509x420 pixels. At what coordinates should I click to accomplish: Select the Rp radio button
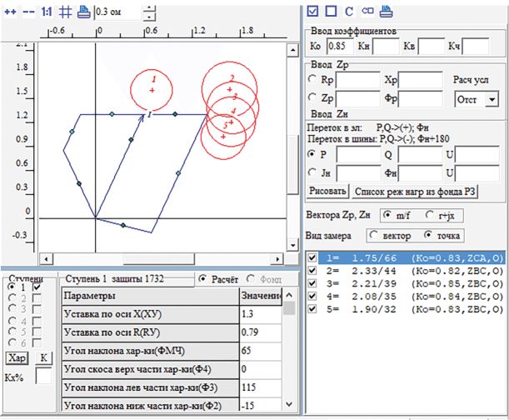[x=312, y=79]
